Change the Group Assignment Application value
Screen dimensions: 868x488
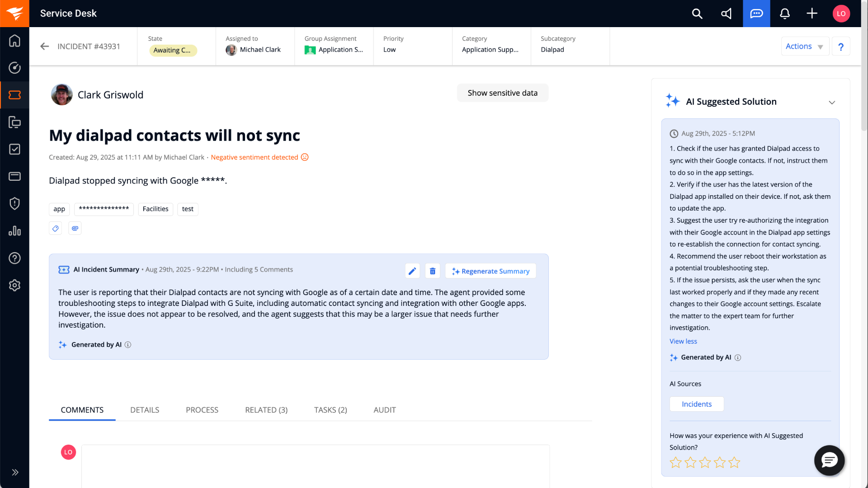pyautogui.click(x=334, y=50)
